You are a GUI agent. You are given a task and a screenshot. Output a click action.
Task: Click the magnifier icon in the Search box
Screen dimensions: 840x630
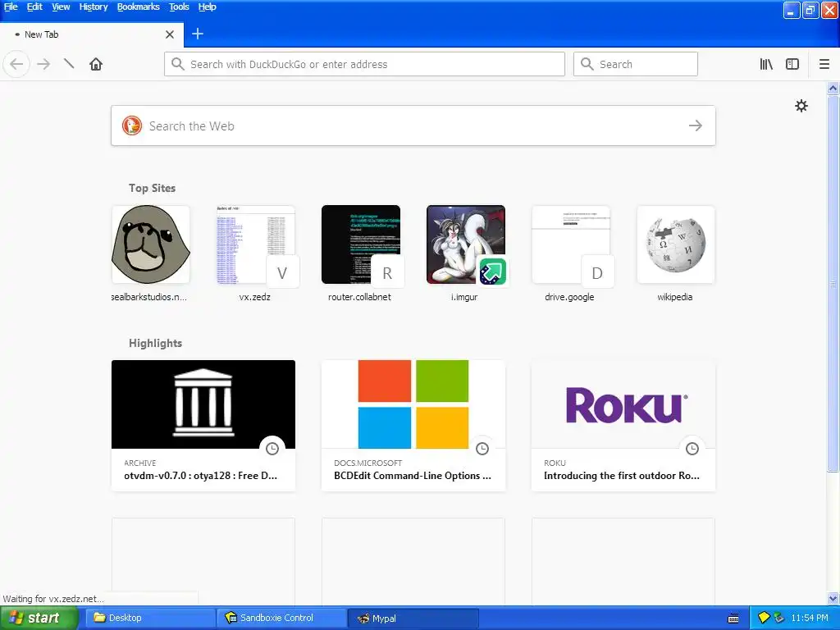pos(587,64)
